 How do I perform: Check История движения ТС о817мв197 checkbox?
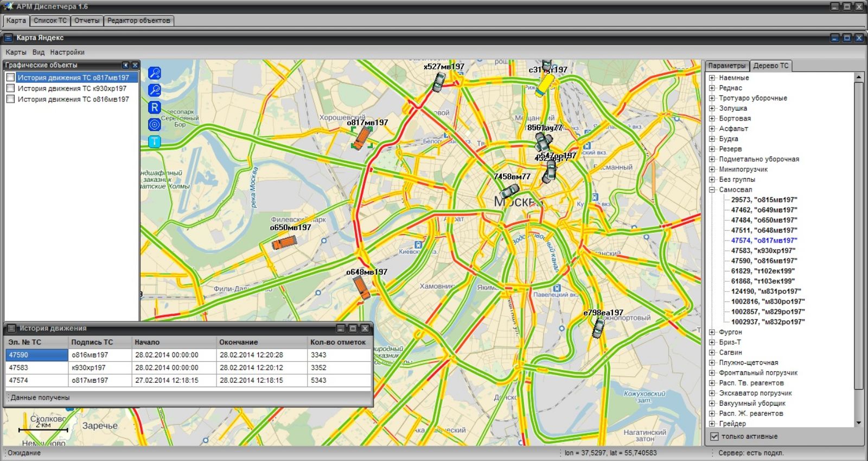(x=10, y=78)
